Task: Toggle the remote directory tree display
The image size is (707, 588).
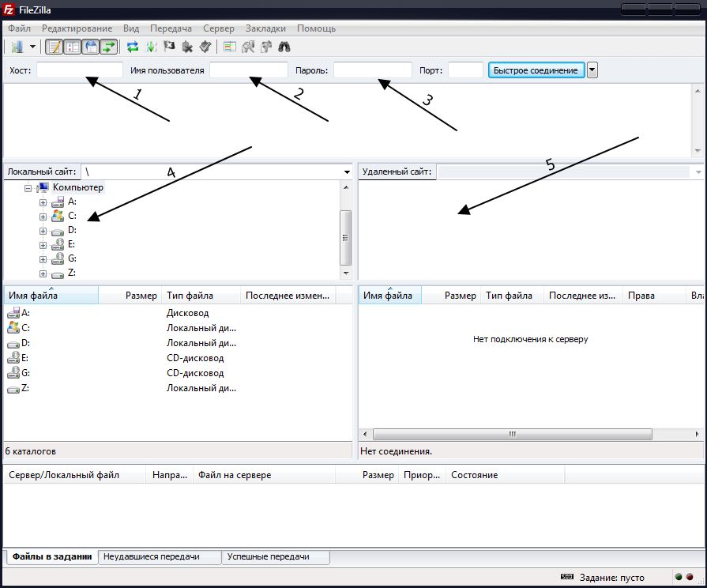Action: [x=91, y=47]
